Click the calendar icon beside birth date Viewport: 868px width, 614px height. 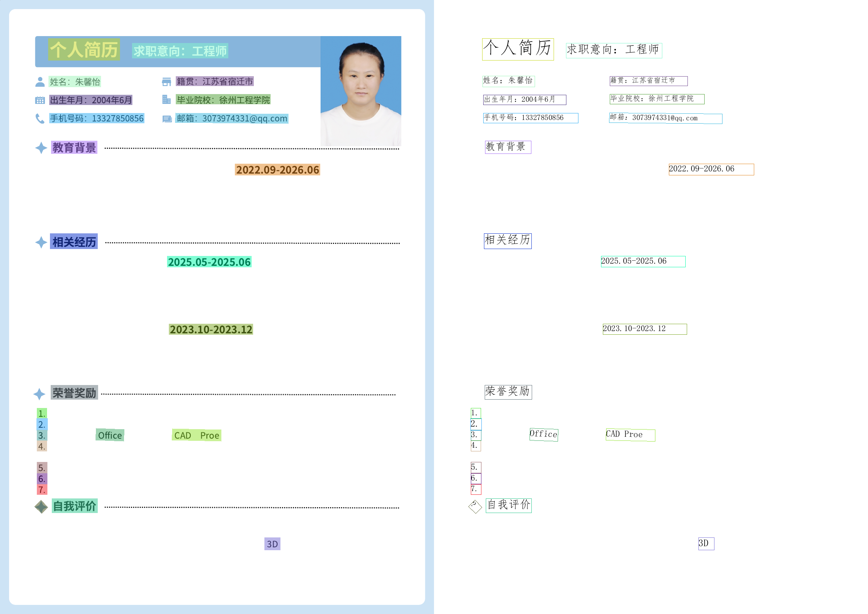40,100
